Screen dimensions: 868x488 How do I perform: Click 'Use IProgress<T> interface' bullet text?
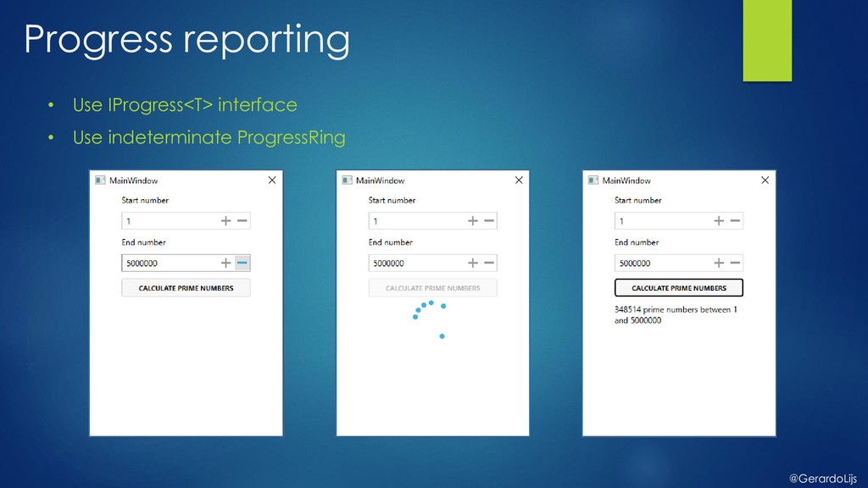185,104
